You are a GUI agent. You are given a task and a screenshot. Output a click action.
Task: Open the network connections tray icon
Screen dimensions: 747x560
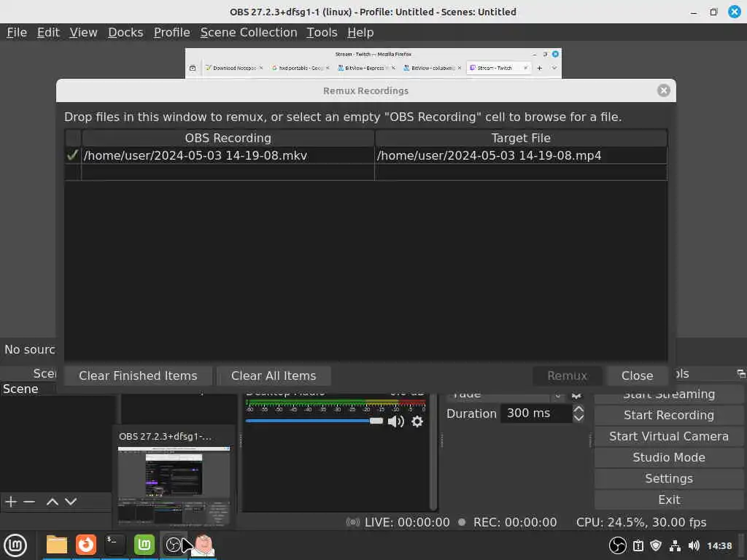click(675, 545)
